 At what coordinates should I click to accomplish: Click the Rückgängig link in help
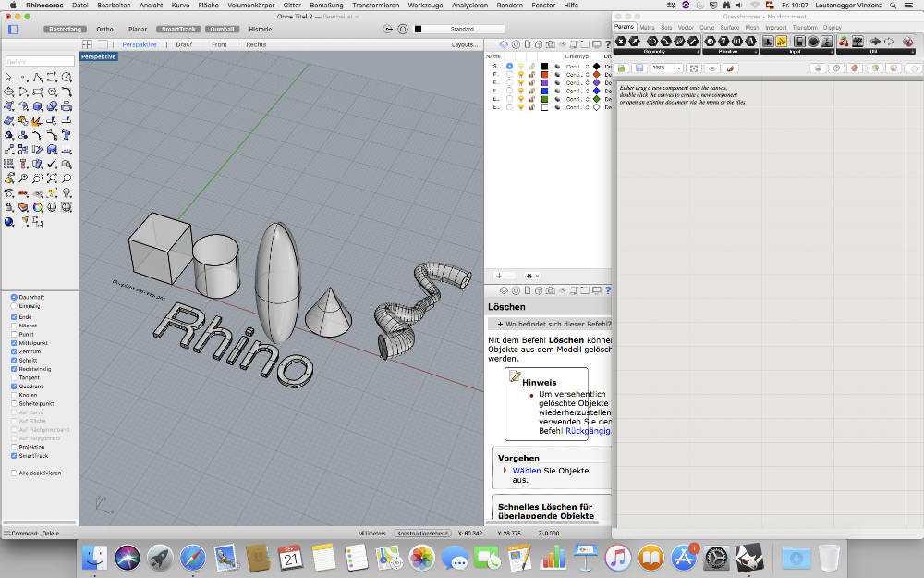coord(588,431)
